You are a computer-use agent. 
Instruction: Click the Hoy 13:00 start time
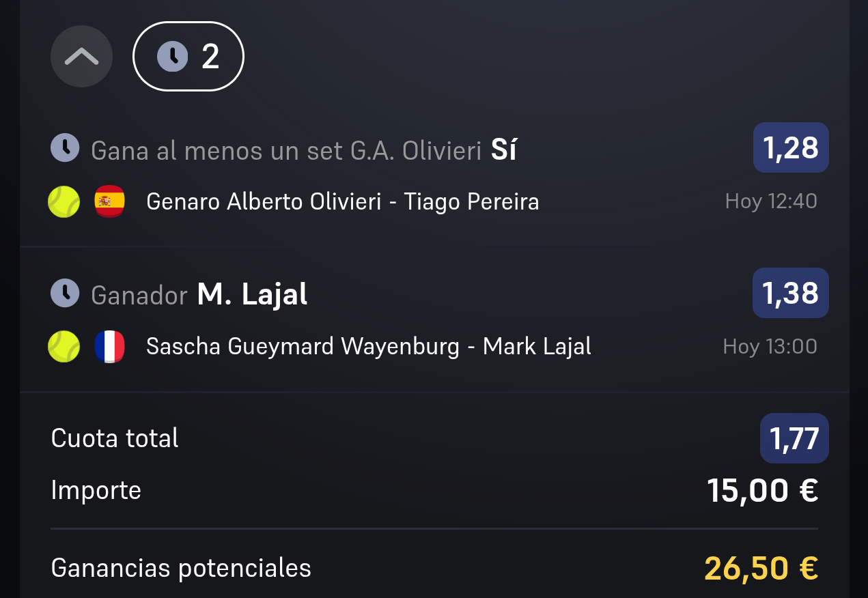[x=770, y=346]
